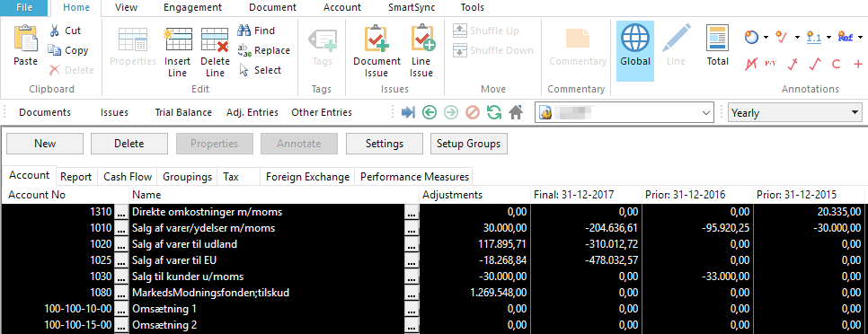Select the -204.636,61 final balance cell
The image size is (868, 334).
[586, 228]
